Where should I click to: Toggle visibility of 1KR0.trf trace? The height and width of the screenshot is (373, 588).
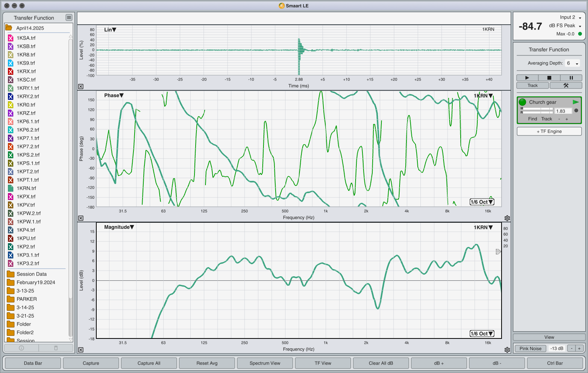click(x=11, y=105)
